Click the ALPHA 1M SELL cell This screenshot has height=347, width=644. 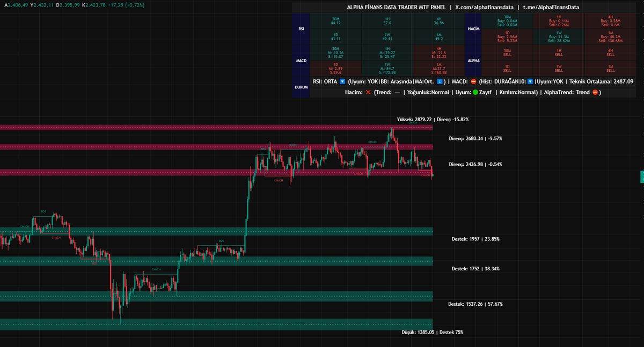coord(611,68)
